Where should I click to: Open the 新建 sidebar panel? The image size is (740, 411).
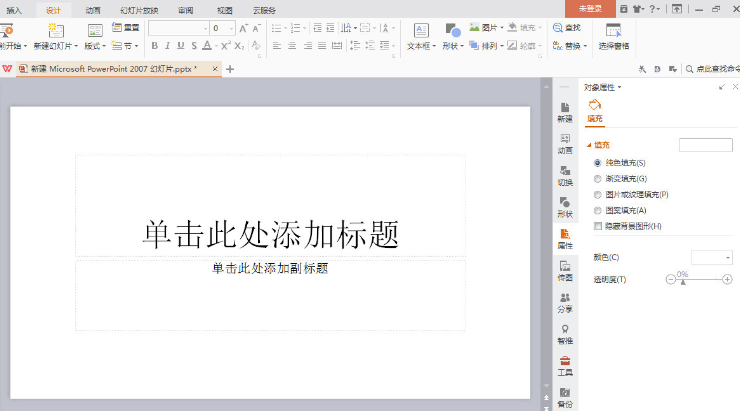(x=565, y=112)
